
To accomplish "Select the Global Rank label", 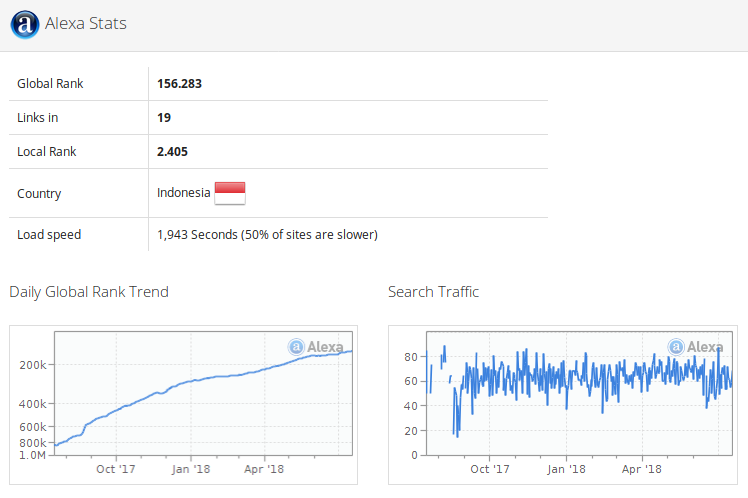I will 50,83.
